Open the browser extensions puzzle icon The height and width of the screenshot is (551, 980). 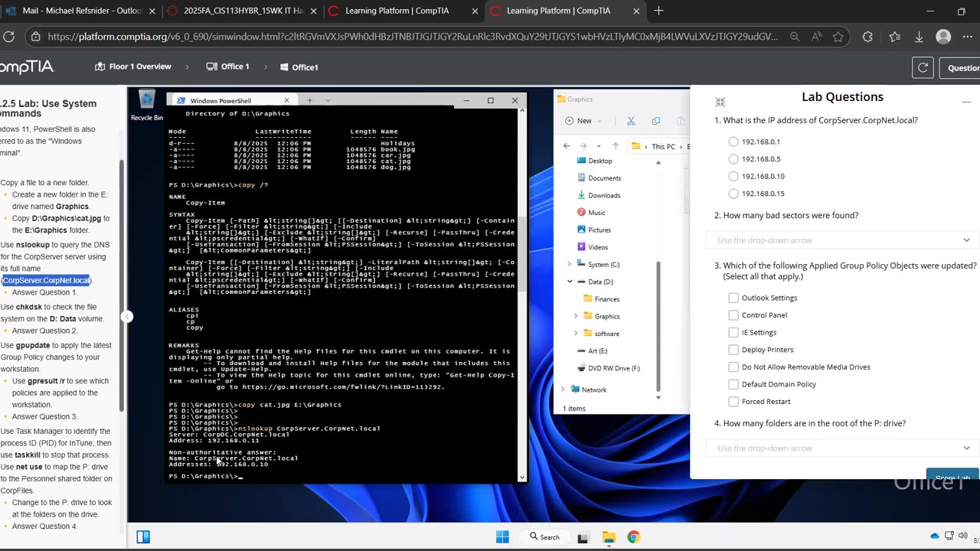[x=867, y=37]
